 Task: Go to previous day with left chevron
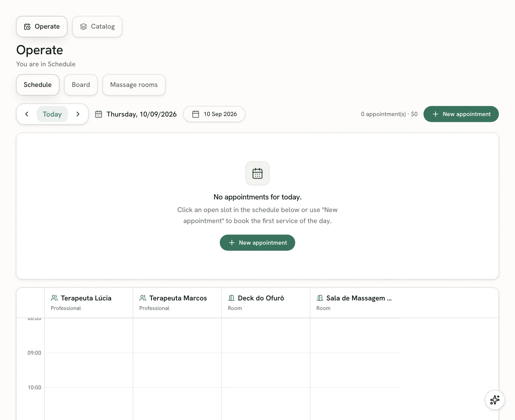(27, 114)
